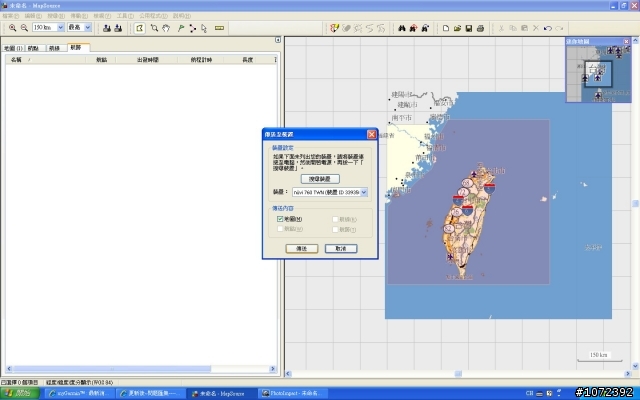Toggle the disabled 航跡 checkbox on dialog's lower right
The image size is (640, 400).
coord(335,229)
